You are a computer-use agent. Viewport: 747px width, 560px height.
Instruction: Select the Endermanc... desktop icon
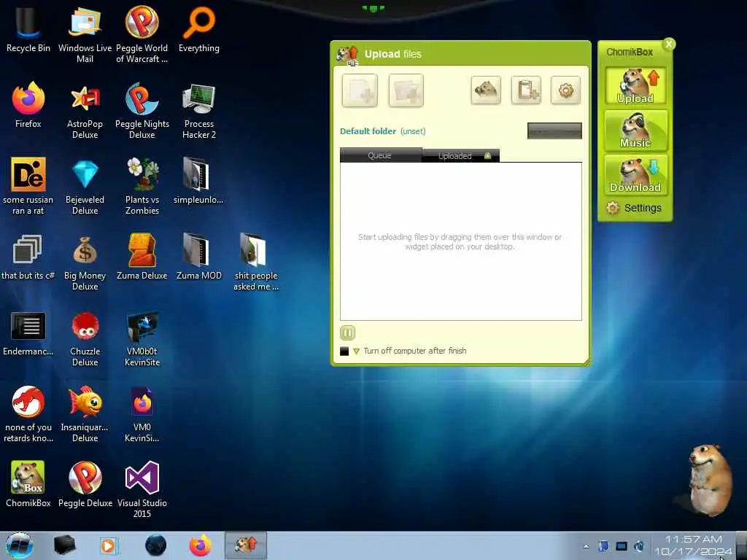[x=28, y=333]
